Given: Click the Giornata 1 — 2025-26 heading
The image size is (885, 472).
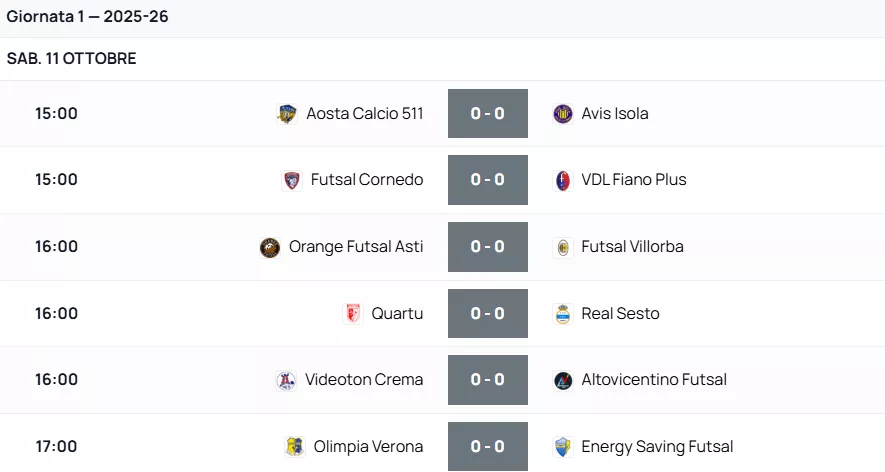Looking at the screenshot, I should [87, 17].
